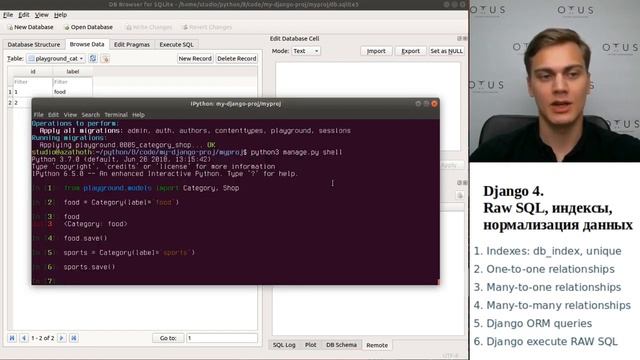Screen dimensions: 640x360
Task: Click the Write Changes toolbar button
Action: [149, 27]
